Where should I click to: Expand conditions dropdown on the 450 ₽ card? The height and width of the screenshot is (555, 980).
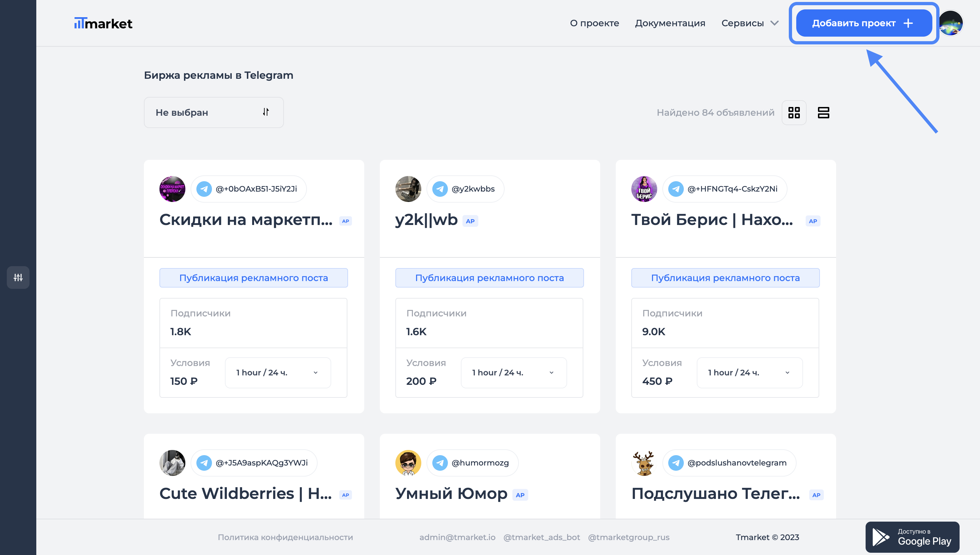(x=750, y=373)
